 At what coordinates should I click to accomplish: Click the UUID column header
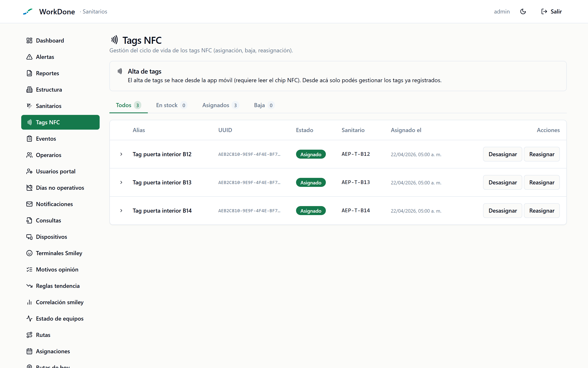pos(225,130)
